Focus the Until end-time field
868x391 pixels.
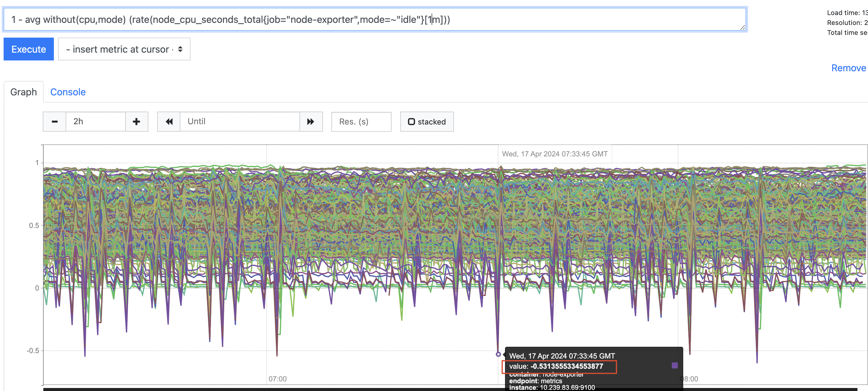(240, 122)
